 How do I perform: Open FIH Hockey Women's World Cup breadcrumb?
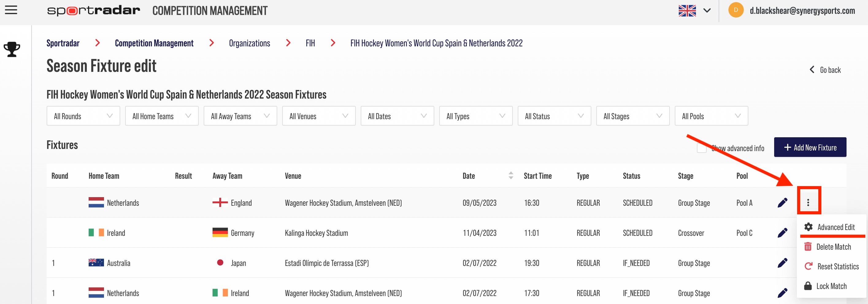tap(436, 43)
